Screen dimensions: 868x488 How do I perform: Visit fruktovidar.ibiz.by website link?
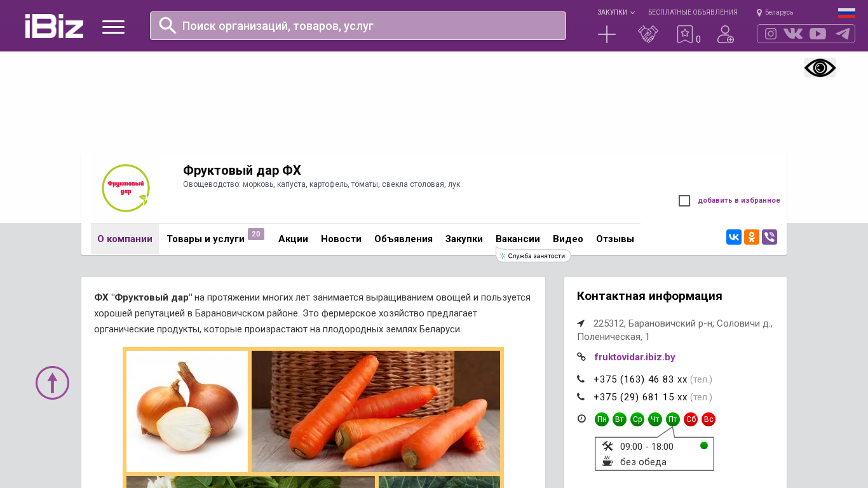pos(634,357)
